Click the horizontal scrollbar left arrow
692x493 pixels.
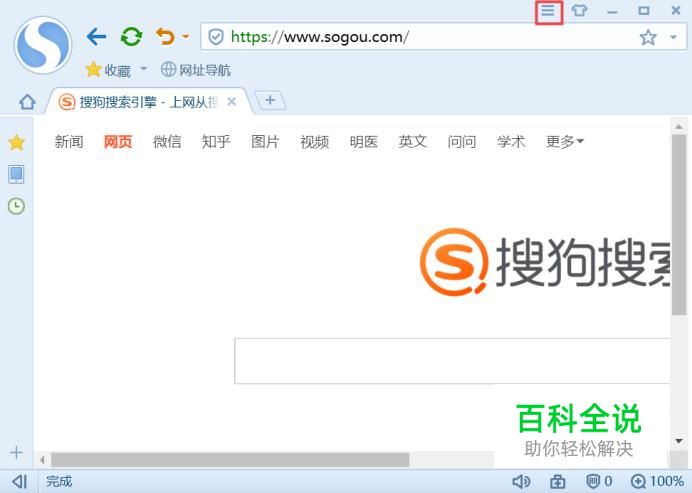[42, 460]
